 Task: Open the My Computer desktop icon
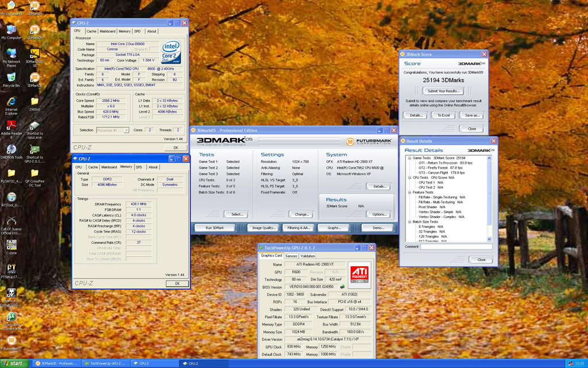(x=11, y=32)
